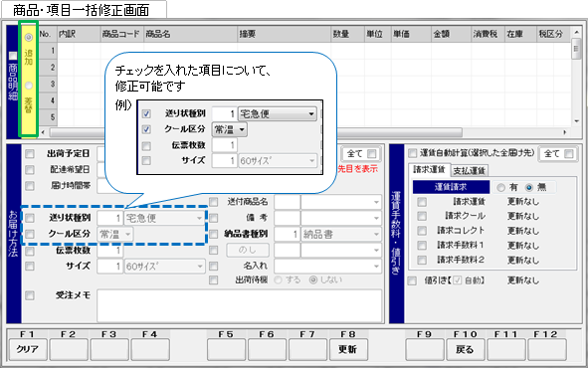The height and width of the screenshot is (368, 588).
Task: Check the 伝票枚数 checkbox
Action: click(x=30, y=251)
